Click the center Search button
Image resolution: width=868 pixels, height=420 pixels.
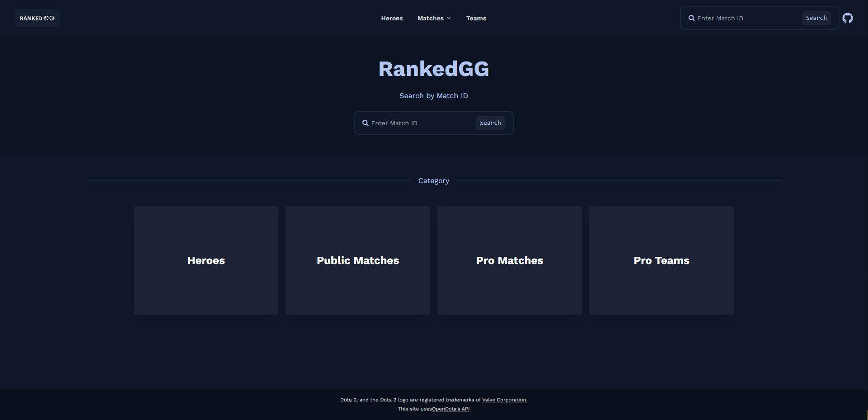click(x=490, y=123)
